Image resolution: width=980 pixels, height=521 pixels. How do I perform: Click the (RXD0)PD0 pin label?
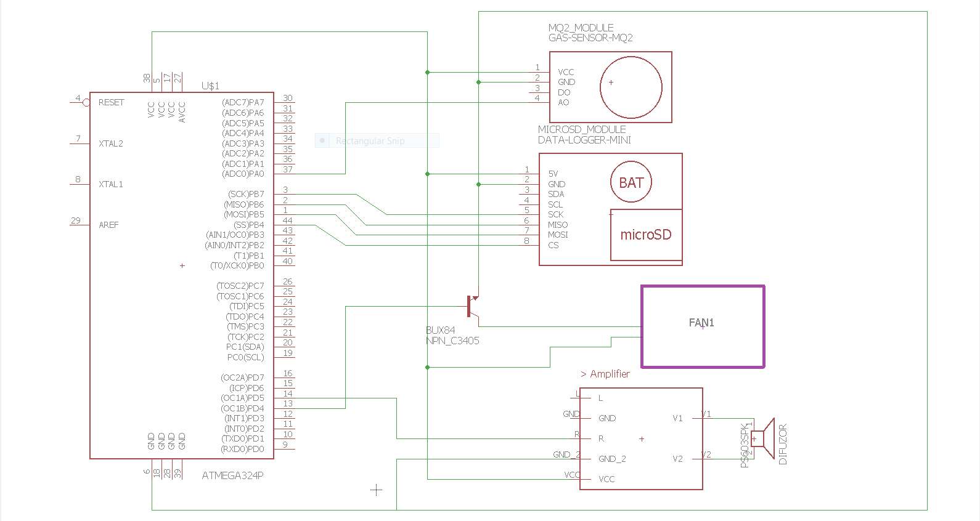[x=243, y=449]
